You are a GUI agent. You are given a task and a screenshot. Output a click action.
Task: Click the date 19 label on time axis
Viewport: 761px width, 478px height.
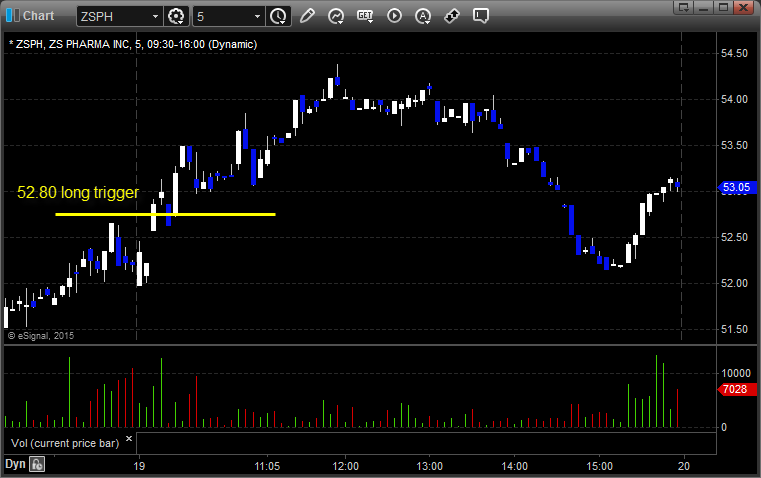139,466
